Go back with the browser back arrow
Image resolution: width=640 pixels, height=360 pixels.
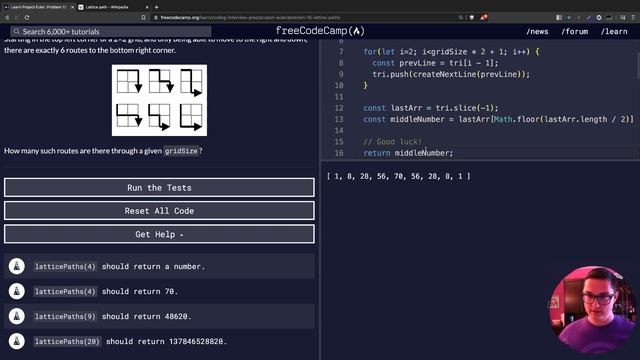coord(7,18)
